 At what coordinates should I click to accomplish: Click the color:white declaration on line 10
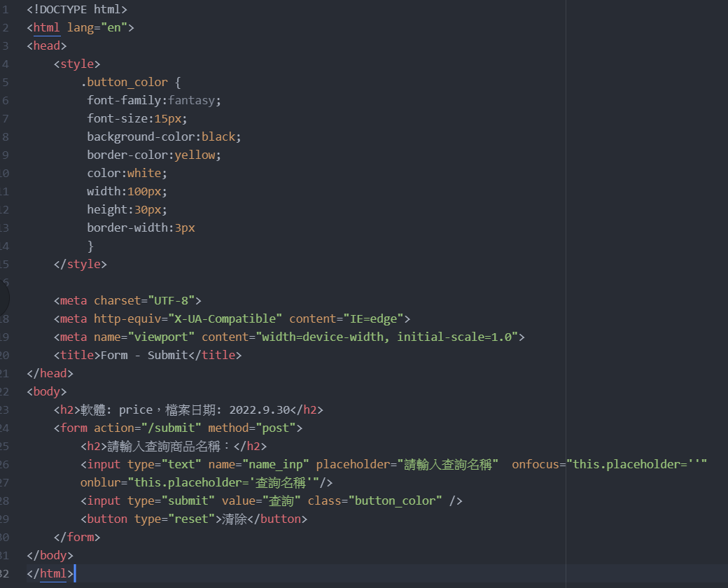click(x=126, y=173)
